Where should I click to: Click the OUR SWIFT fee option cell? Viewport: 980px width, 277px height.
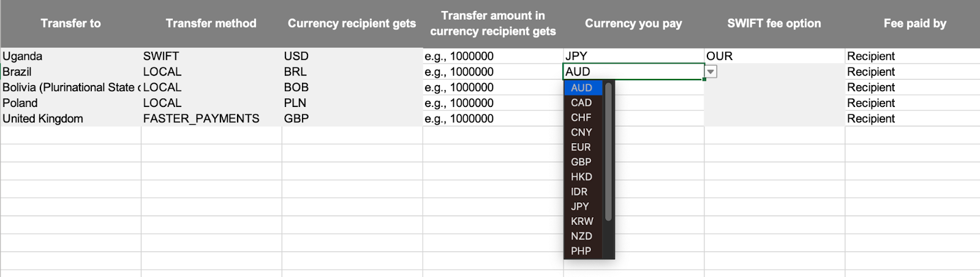coord(774,56)
